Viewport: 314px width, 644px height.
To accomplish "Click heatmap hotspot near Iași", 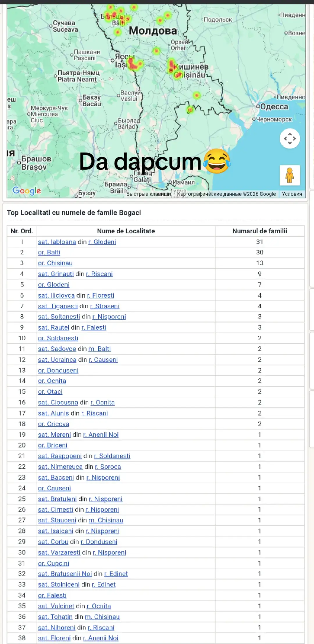I will coord(135,64).
